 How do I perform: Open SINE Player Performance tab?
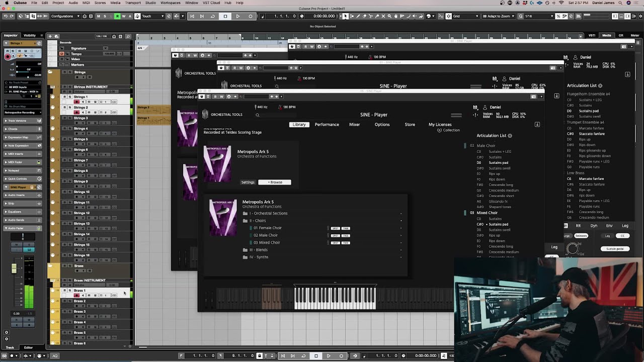(327, 124)
